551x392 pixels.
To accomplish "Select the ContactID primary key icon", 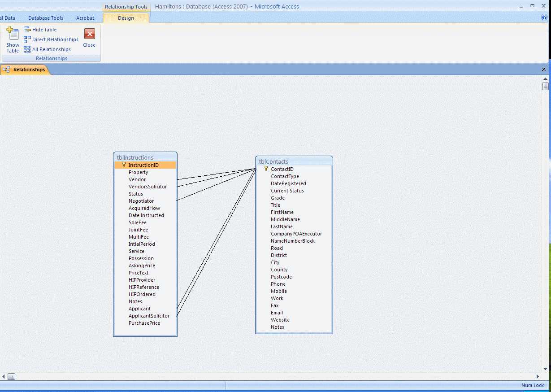I will [266, 169].
